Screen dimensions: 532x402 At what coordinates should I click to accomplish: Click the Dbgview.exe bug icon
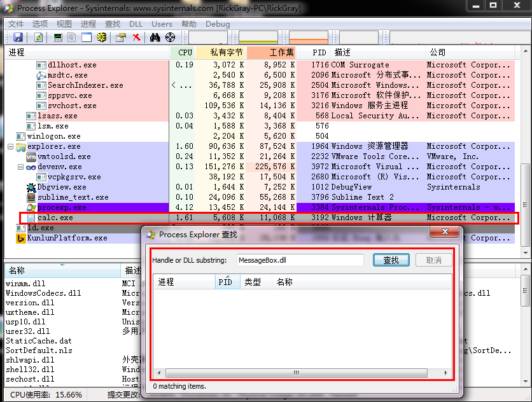click(x=31, y=187)
